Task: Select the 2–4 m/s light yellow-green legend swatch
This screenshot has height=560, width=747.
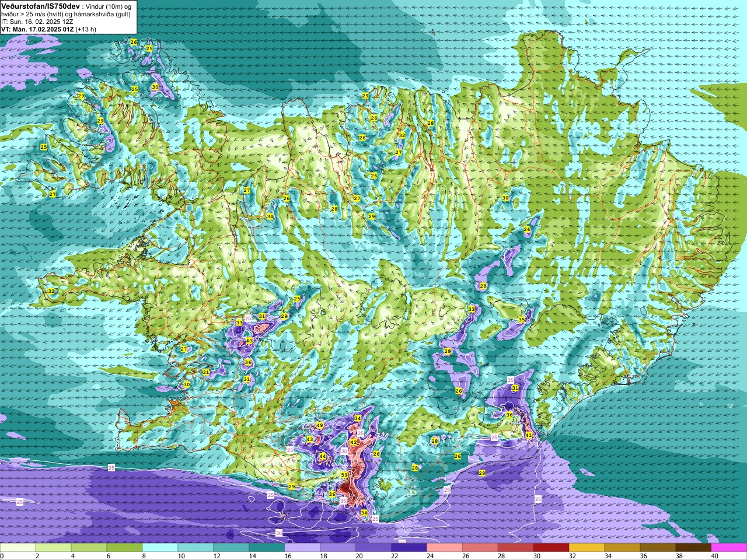Action: click(x=54, y=548)
